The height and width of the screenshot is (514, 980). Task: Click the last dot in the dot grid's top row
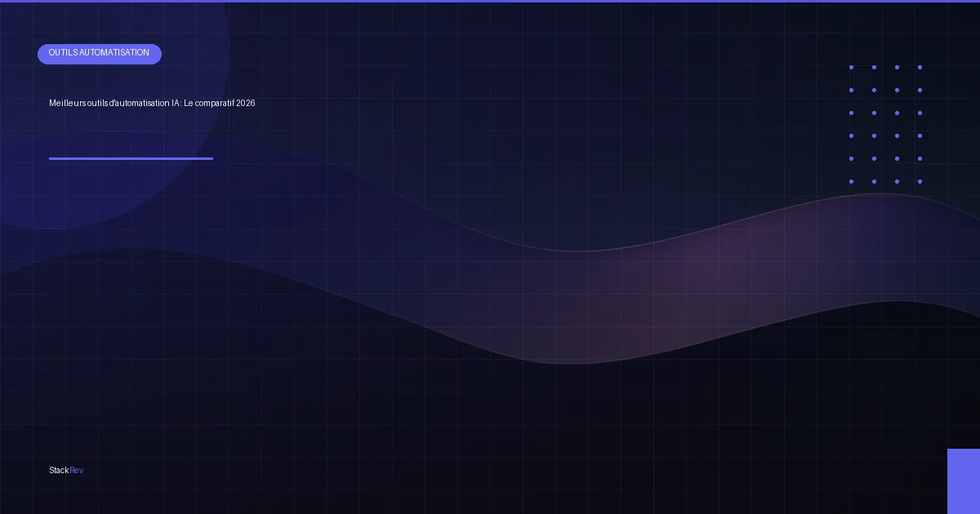click(x=920, y=68)
